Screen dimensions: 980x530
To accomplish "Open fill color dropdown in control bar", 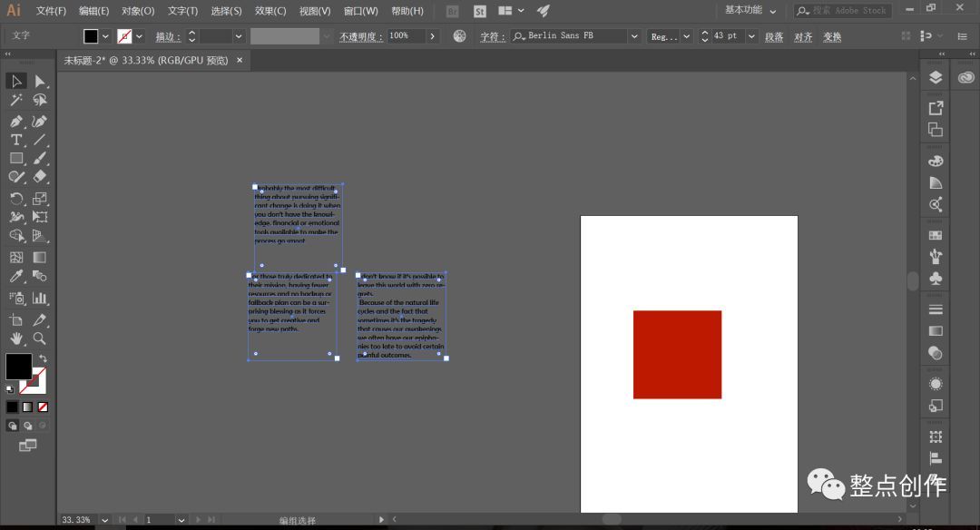I will coord(105,36).
